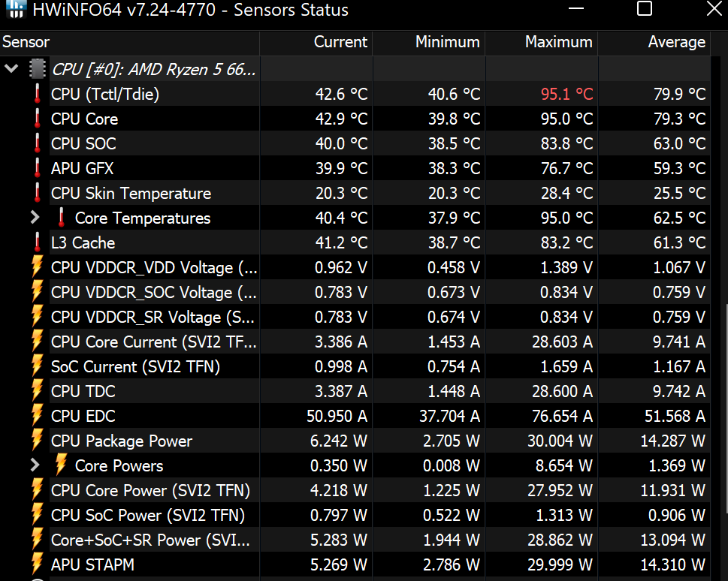This screenshot has width=728, height=581.
Task: Click the lightning icon for CPU VDDCR_VDD Voltage
Action: 37,266
